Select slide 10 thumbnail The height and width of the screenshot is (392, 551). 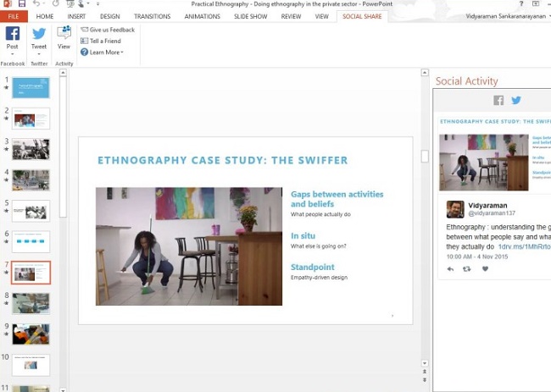point(31,365)
